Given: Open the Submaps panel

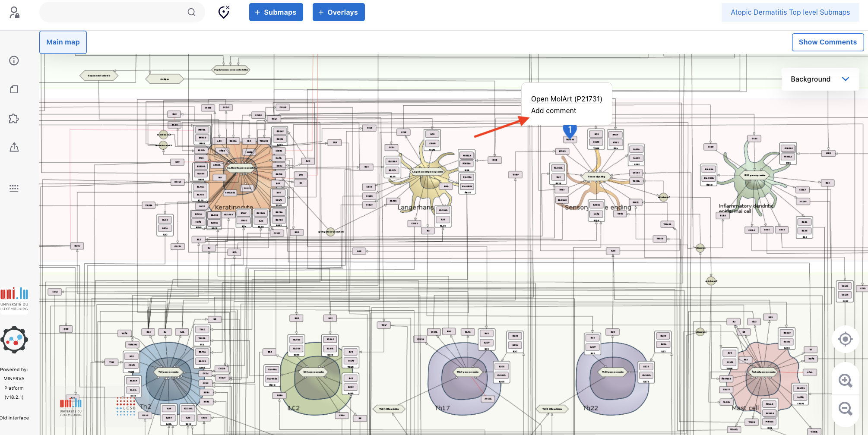Looking at the screenshot, I should [276, 13].
